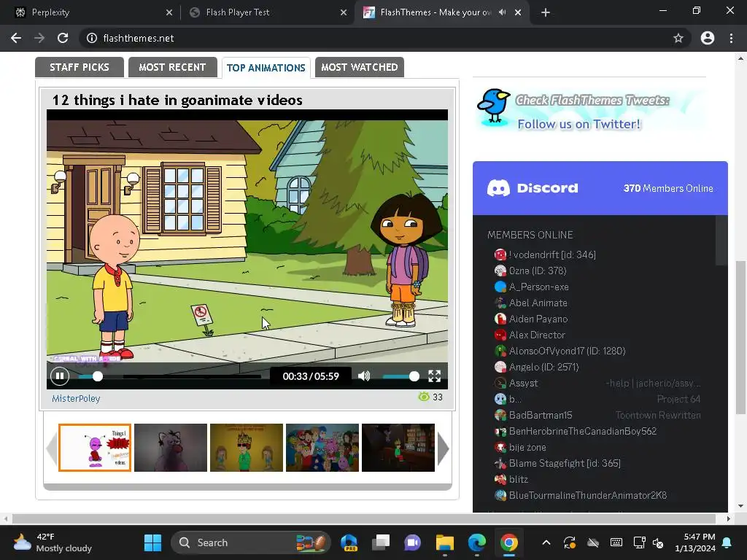Viewport: 747px width, 560px height.
Task: Open Microsoft Edge from taskbar
Action: click(477, 542)
